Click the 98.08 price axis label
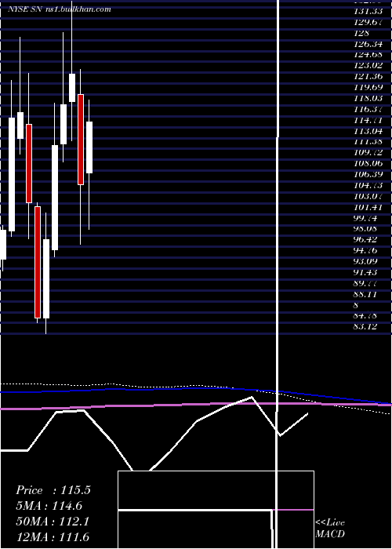392x549 pixels. 366,229
